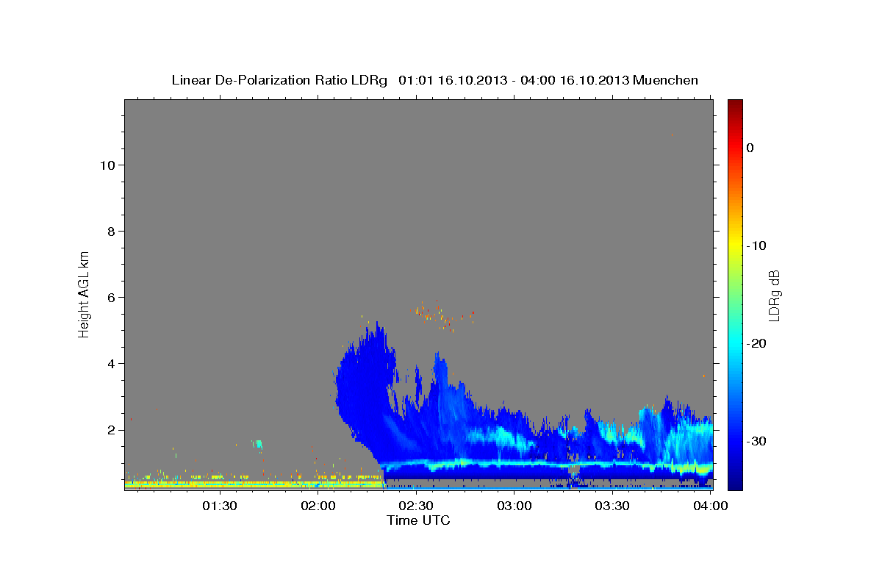Click the 01:30 time tick label
Image resolution: width=882 pixels, height=588 pixels.
click(x=220, y=506)
